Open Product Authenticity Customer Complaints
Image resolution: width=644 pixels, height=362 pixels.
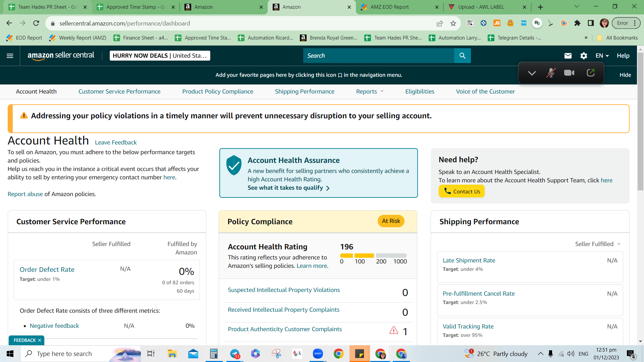click(285, 329)
